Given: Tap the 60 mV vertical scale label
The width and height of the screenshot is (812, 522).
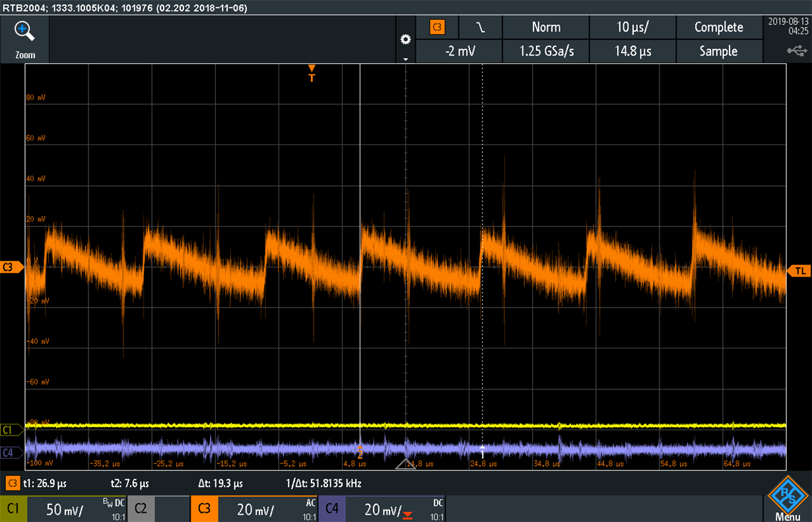Looking at the screenshot, I should tap(35, 138).
